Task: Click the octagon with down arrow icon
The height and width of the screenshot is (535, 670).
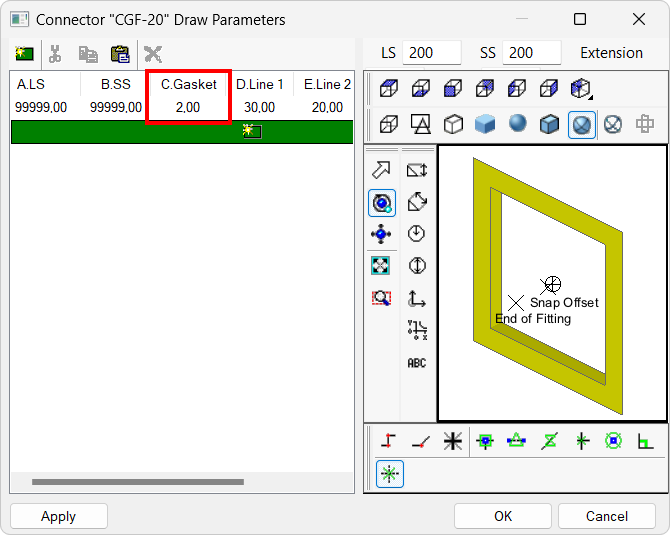Action: click(416, 233)
